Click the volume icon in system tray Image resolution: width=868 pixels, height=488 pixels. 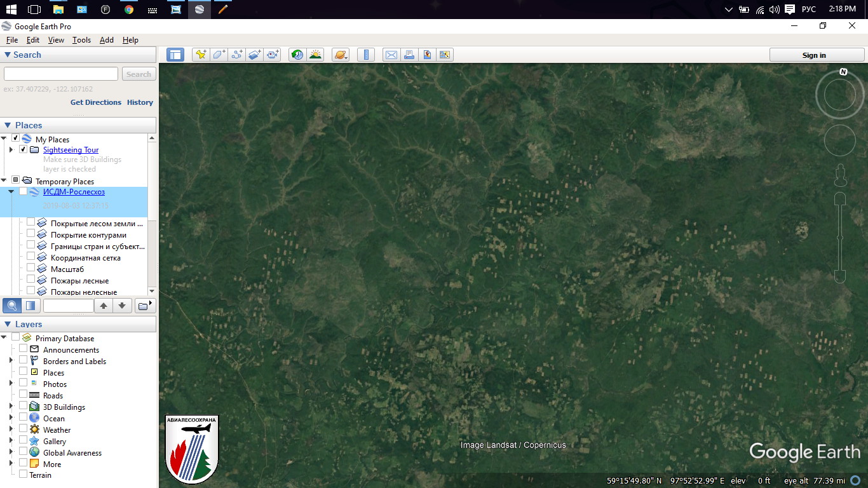(774, 10)
